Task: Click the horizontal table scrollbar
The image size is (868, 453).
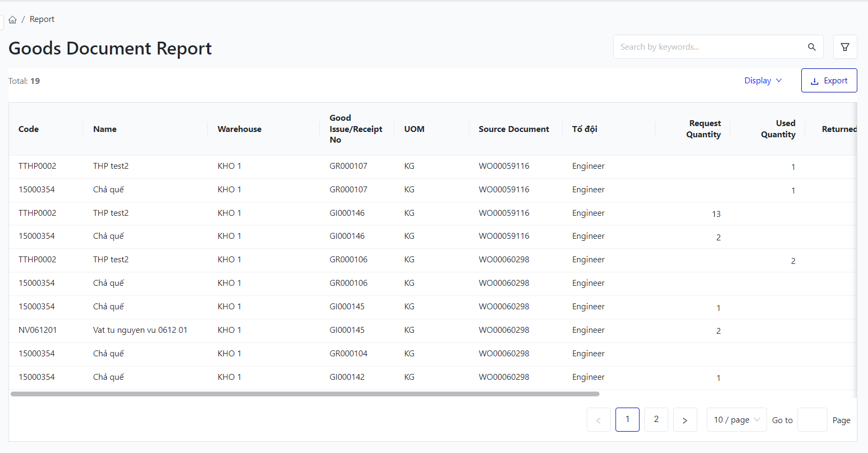Action: [304, 394]
